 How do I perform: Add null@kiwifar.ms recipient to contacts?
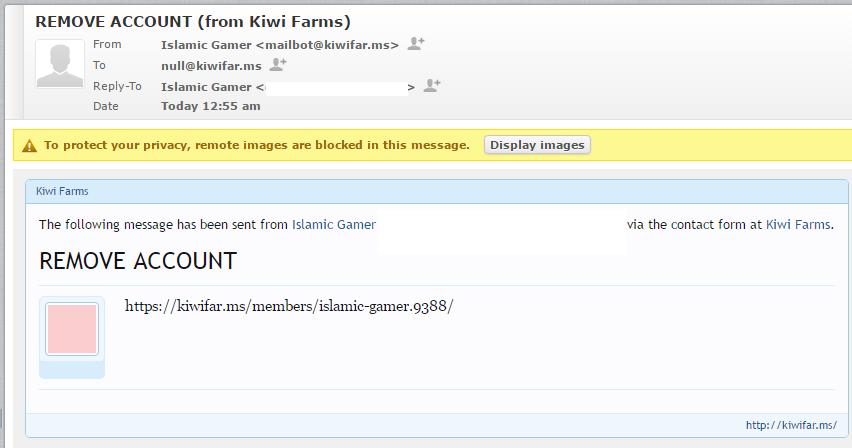278,65
